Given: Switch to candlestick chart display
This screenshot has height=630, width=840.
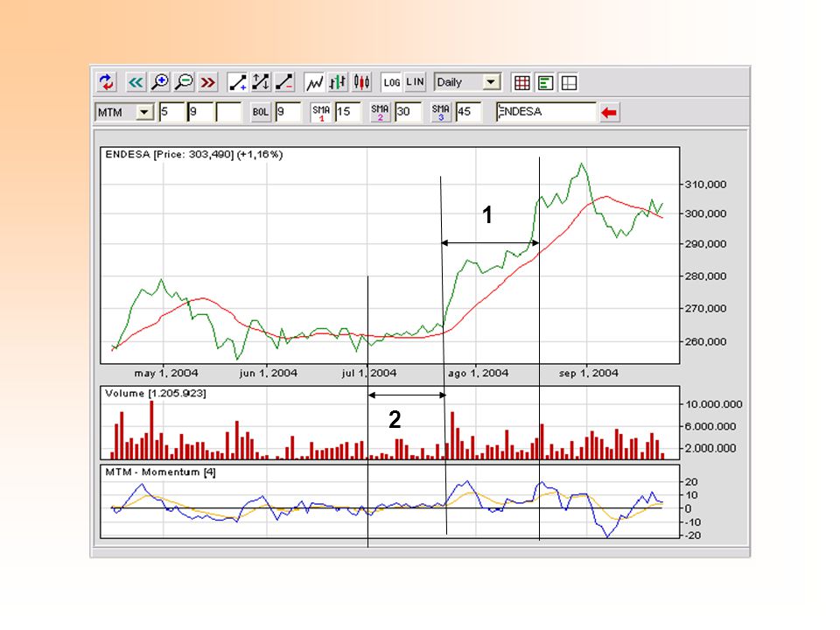Looking at the screenshot, I should coord(361,82).
